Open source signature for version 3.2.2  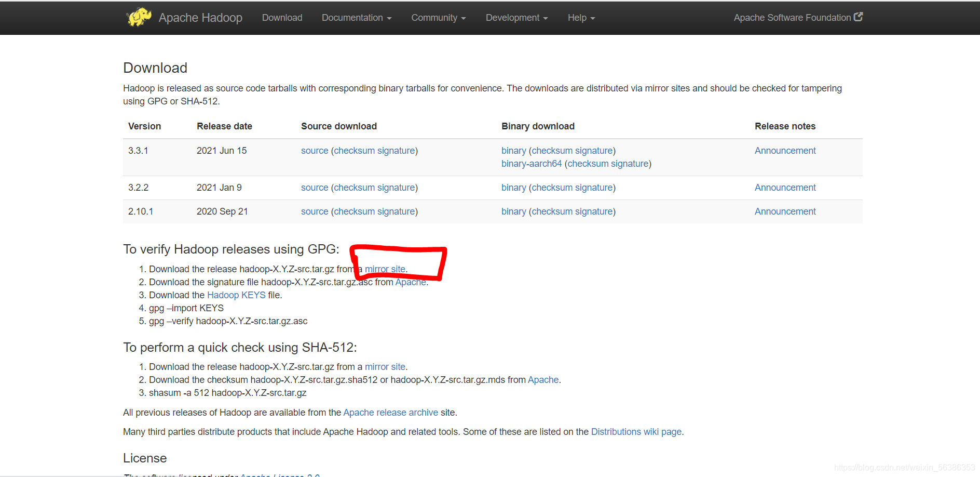pos(396,188)
